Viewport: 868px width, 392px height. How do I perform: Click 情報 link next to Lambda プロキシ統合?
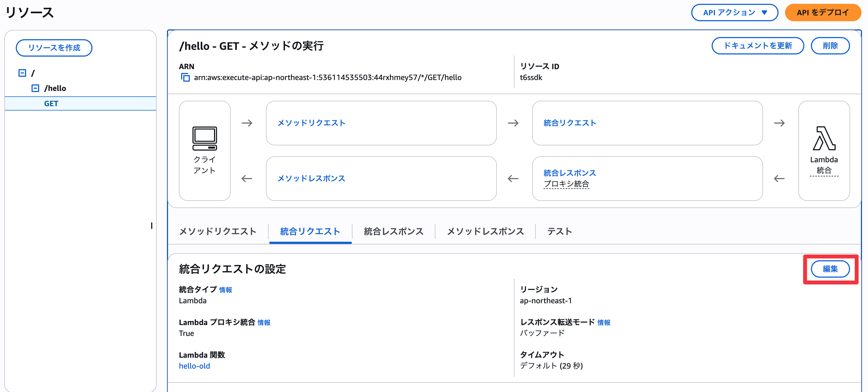(x=264, y=323)
